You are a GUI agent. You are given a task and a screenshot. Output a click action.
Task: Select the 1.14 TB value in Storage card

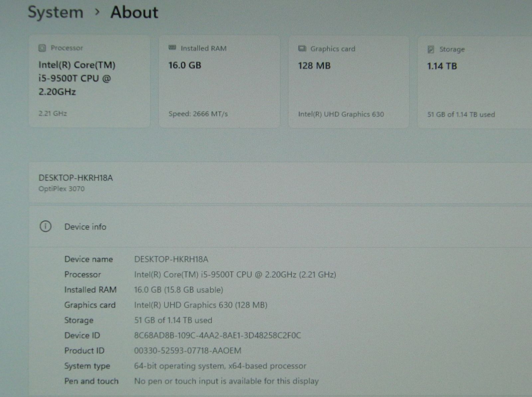point(442,66)
